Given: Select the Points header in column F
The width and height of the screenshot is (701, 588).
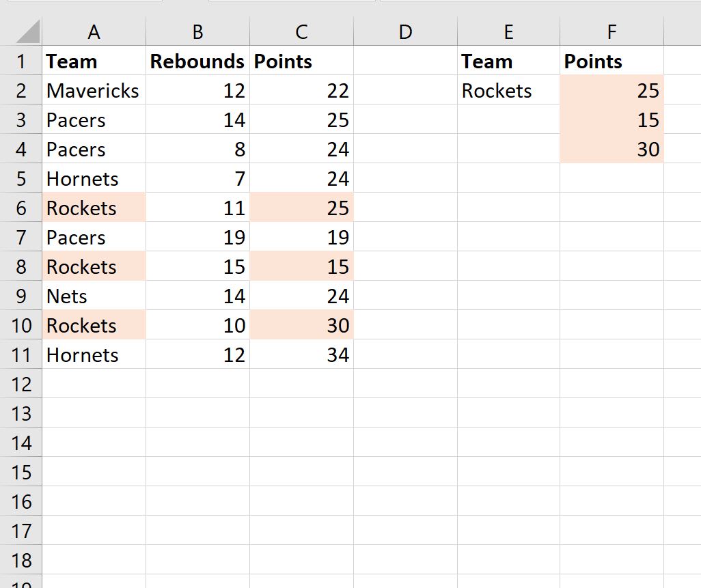Looking at the screenshot, I should [x=593, y=61].
